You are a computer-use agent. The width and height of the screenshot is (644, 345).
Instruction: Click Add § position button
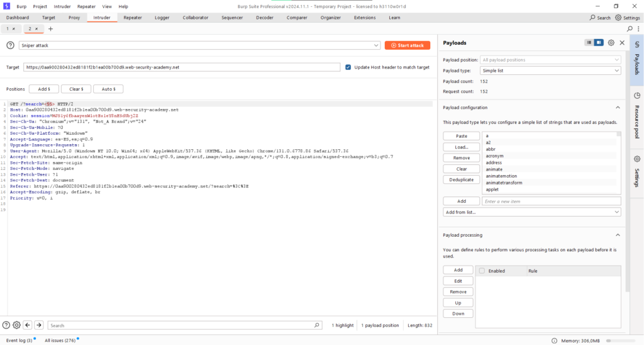[44, 89]
